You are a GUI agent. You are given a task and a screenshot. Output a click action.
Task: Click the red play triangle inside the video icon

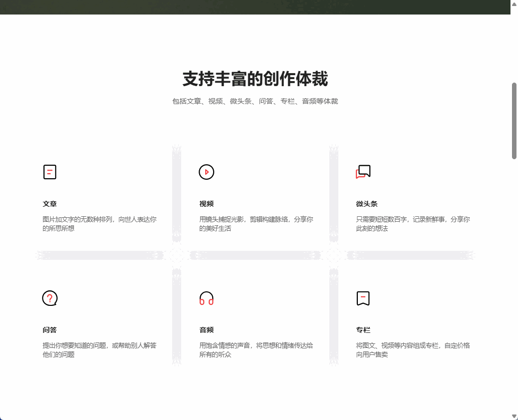coord(206,172)
